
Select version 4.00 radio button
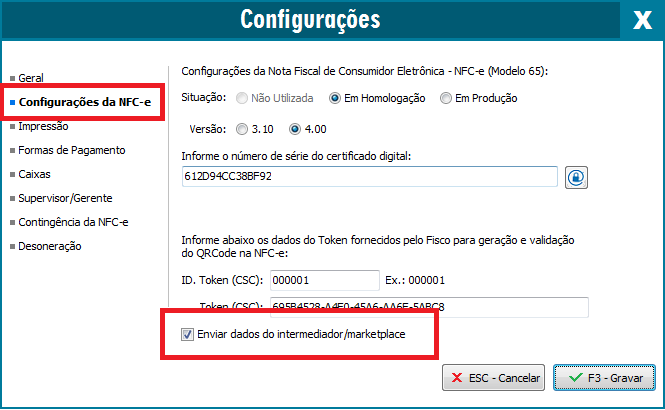(295, 129)
